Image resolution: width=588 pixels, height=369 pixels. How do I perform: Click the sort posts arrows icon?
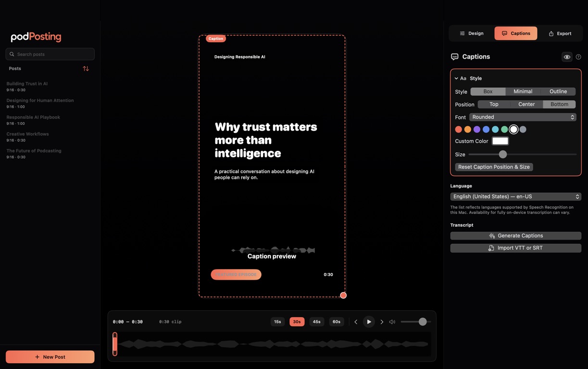[x=86, y=69]
